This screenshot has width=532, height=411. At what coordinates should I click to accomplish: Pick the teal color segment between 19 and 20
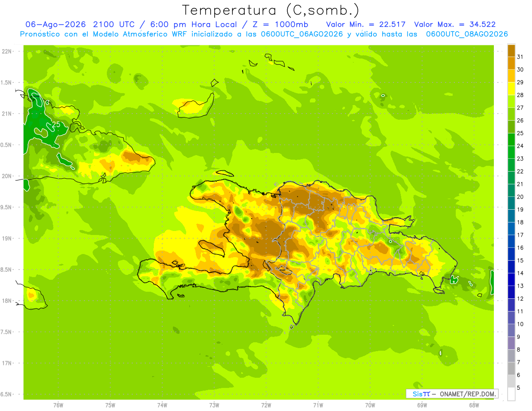tap(511, 203)
